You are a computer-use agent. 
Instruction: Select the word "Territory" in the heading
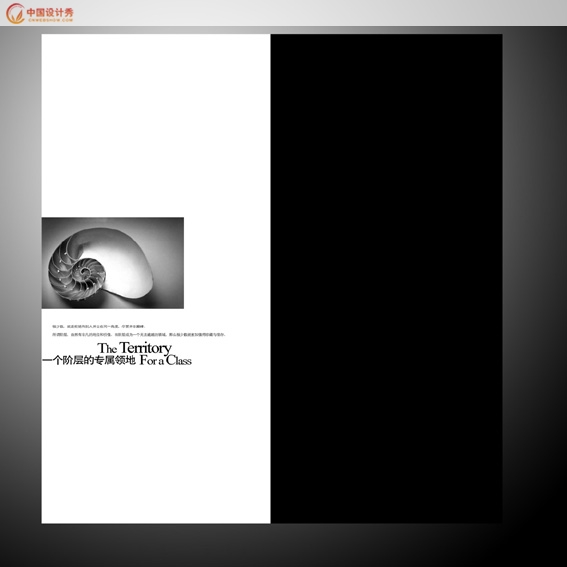(145, 348)
